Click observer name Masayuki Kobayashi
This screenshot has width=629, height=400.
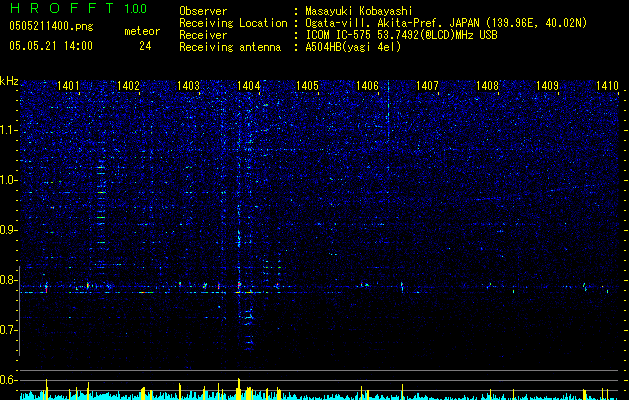pyautogui.click(x=359, y=11)
